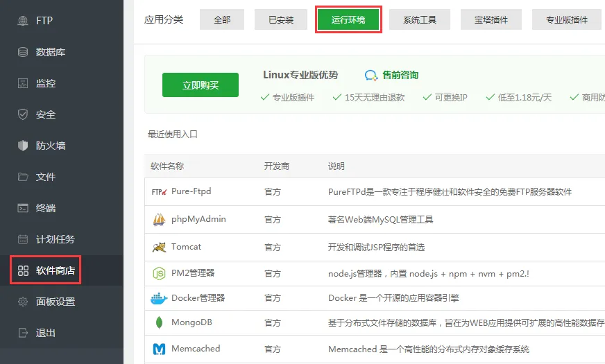Image resolution: width=605 pixels, height=364 pixels.
Task: Click the Tomcat cat icon
Action: point(159,248)
